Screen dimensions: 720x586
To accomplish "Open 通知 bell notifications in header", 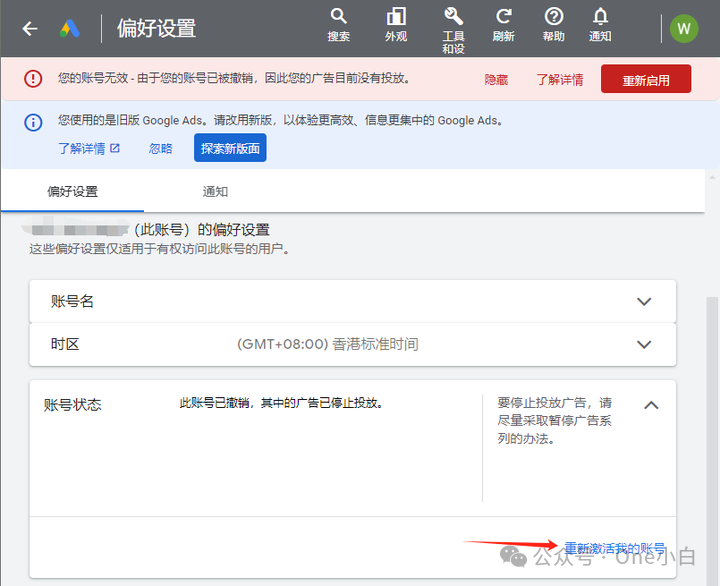I will pyautogui.click(x=600, y=25).
